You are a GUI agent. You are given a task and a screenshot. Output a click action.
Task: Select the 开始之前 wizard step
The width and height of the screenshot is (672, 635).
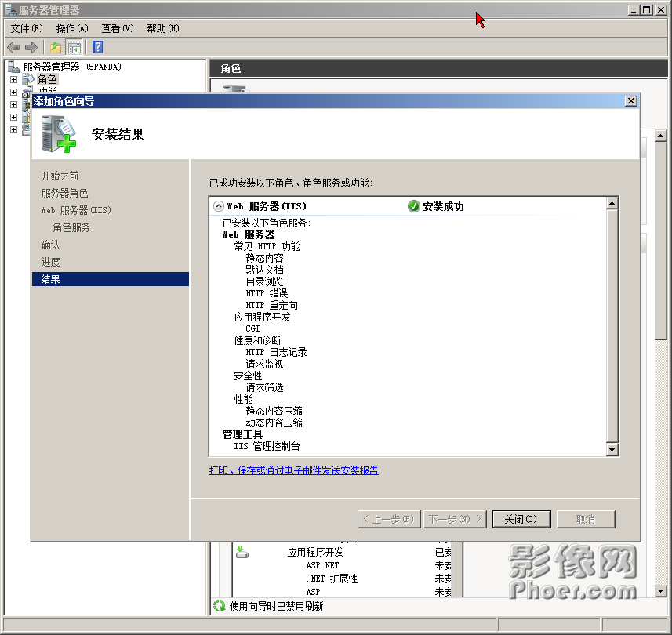(60, 176)
